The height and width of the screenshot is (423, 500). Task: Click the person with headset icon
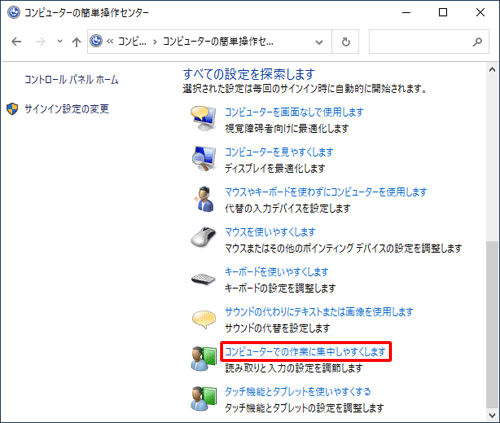[x=204, y=199]
